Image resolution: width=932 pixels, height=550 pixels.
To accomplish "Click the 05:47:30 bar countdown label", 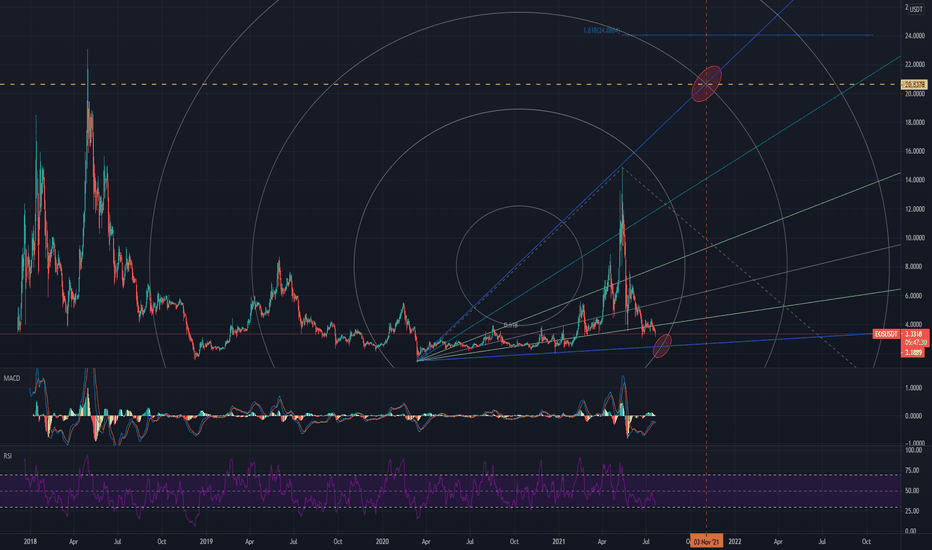I will (914, 343).
